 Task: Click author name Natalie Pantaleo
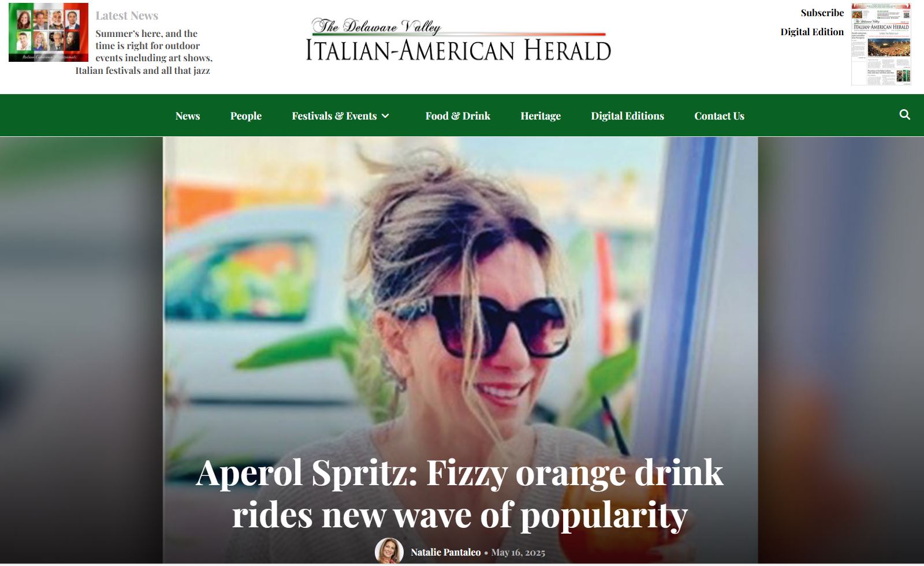[445, 552]
